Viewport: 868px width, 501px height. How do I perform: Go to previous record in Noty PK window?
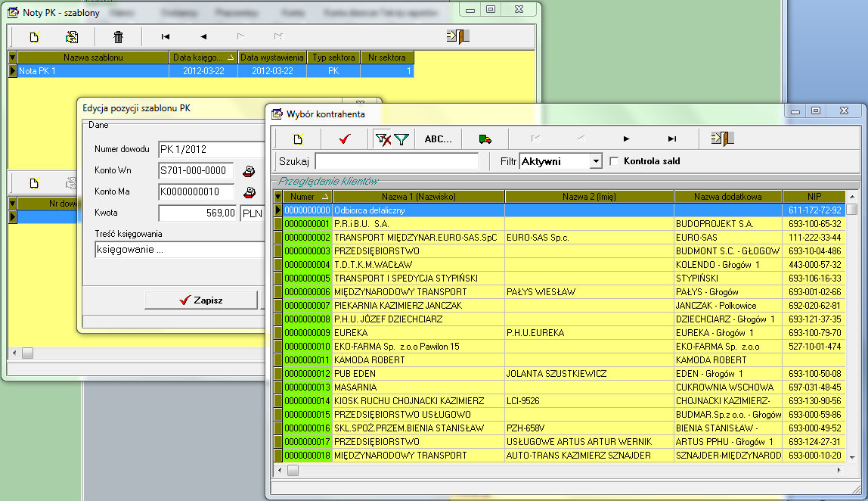pyautogui.click(x=203, y=36)
